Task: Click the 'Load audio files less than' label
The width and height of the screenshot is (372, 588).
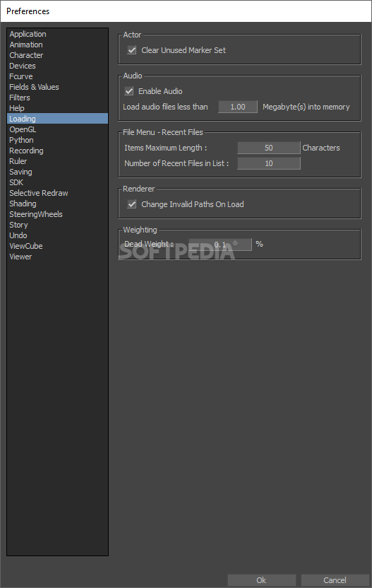Action: click(165, 107)
